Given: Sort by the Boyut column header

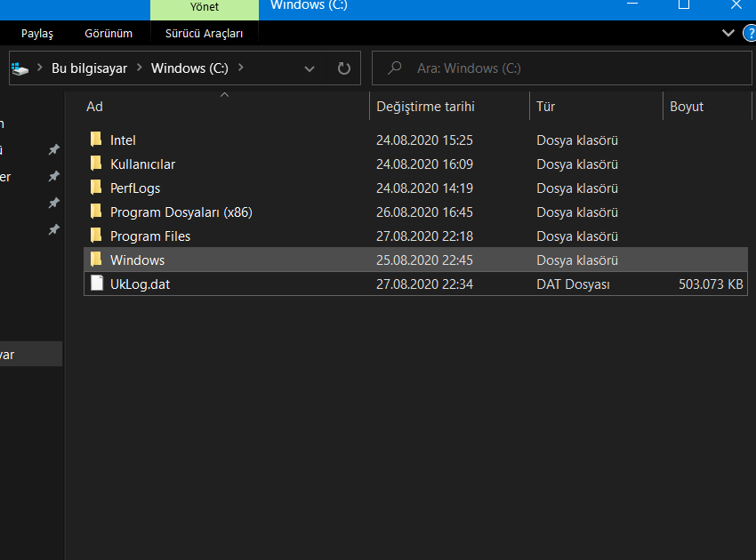Looking at the screenshot, I should point(687,107).
